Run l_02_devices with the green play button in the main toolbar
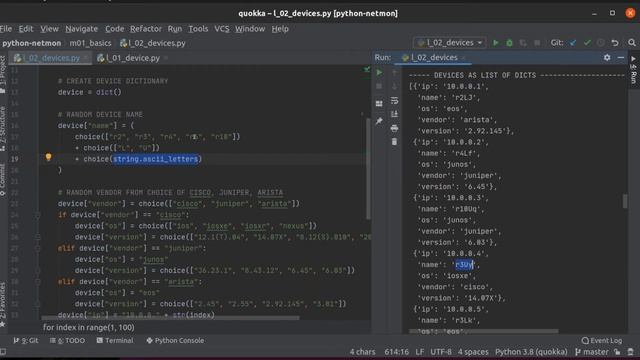The width and height of the screenshot is (640, 360). [496, 43]
